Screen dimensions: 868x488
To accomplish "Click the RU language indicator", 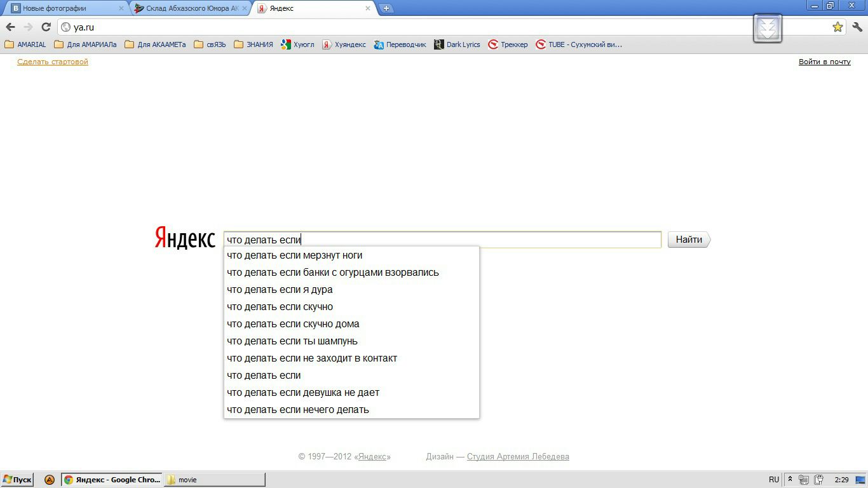I will click(x=774, y=480).
